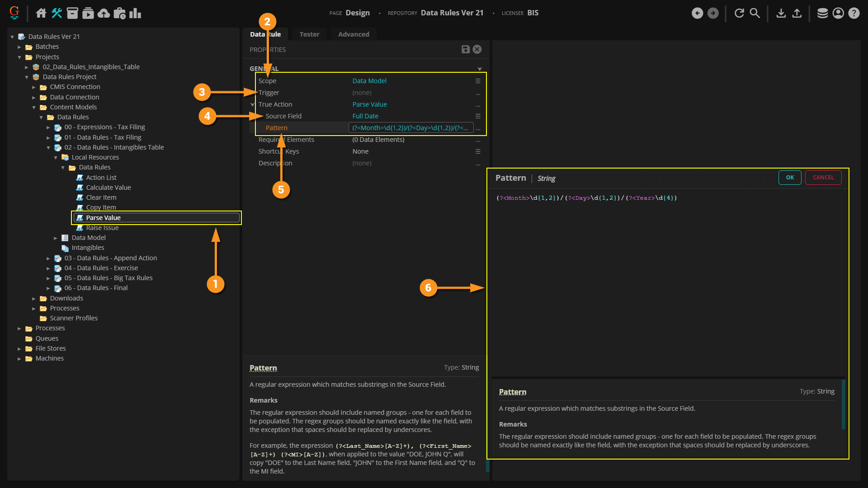Image resolution: width=868 pixels, height=488 pixels.
Task: Collapse the Content Models folder
Action: pos(34,108)
